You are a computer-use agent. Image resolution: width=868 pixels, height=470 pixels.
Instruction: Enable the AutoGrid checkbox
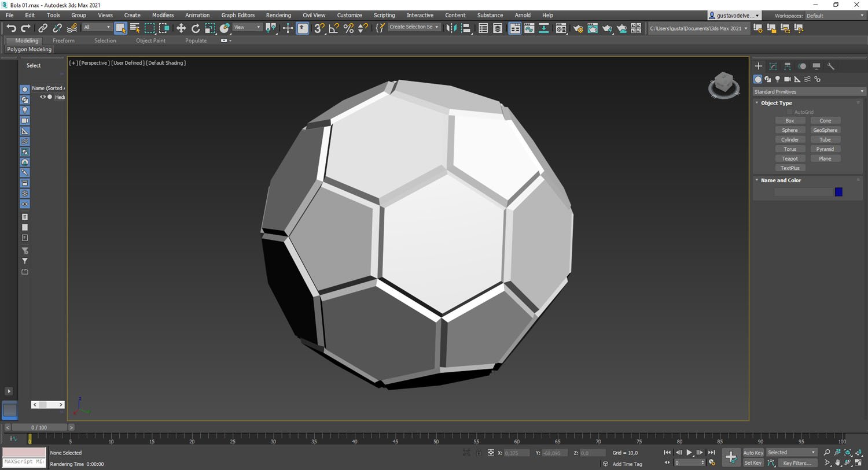pyautogui.click(x=789, y=112)
